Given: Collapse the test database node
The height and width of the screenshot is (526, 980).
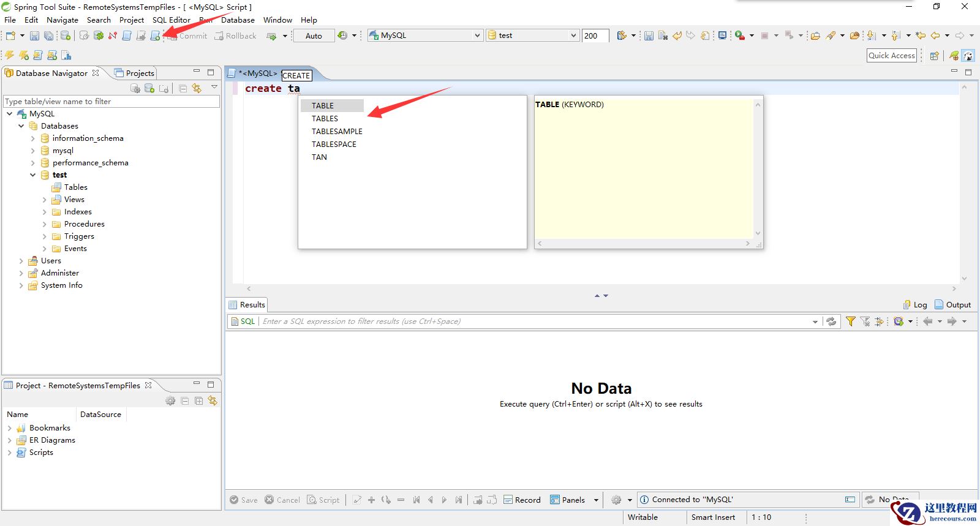Looking at the screenshot, I should [x=33, y=175].
